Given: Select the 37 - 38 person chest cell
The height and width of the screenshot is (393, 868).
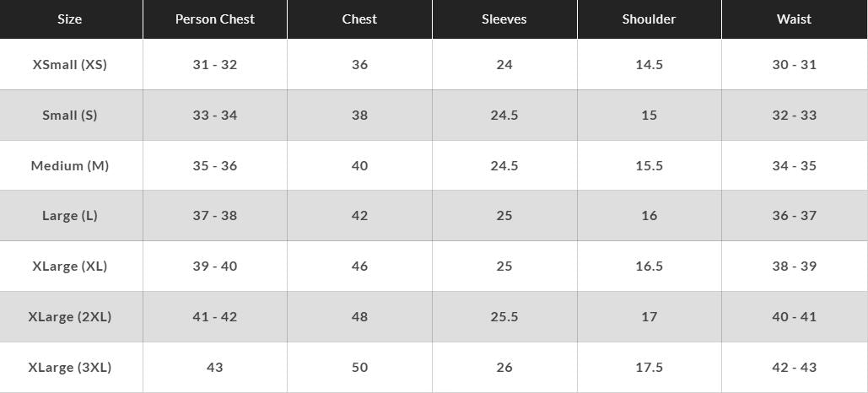Looking at the screenshot, I should [214, 215].
